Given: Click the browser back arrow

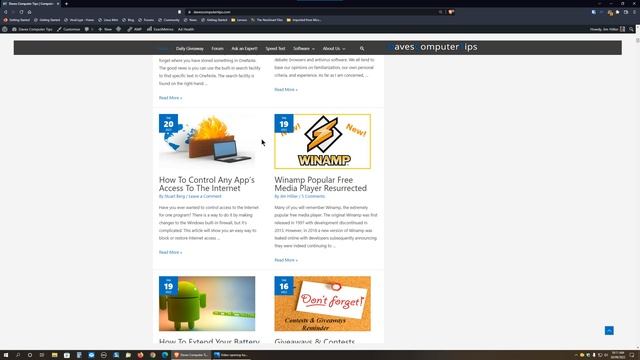Looking at the screenshot, I should click(6, 12).
